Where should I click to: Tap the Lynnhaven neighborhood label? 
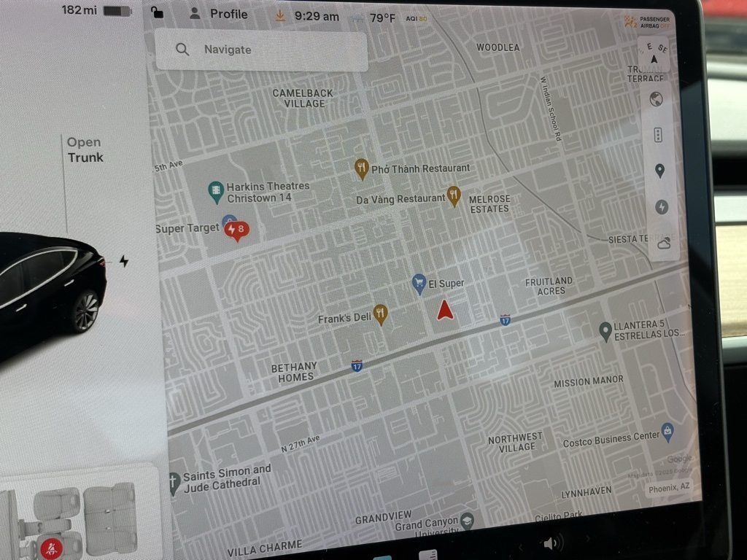click(x=586, y=492)
